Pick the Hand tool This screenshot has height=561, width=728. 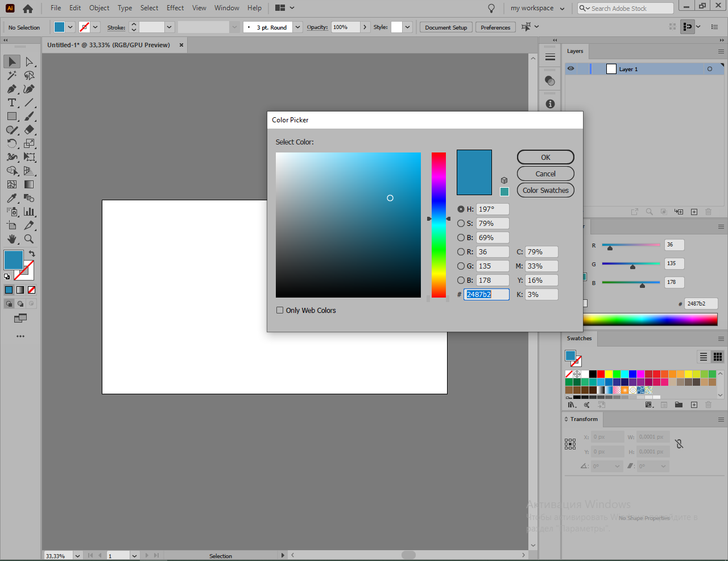(x=12, y=239)
